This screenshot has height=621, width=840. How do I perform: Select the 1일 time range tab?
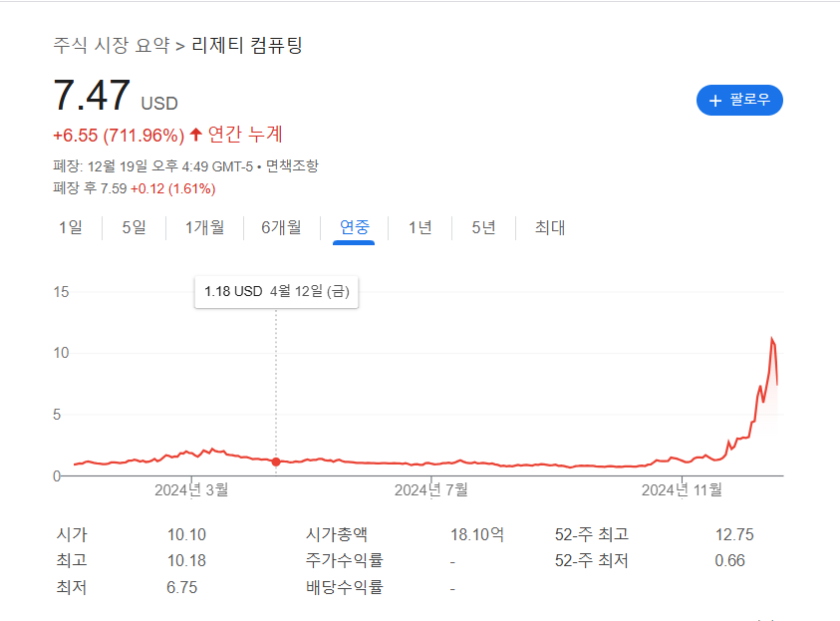pyautogui.click(x=71, y=227)
